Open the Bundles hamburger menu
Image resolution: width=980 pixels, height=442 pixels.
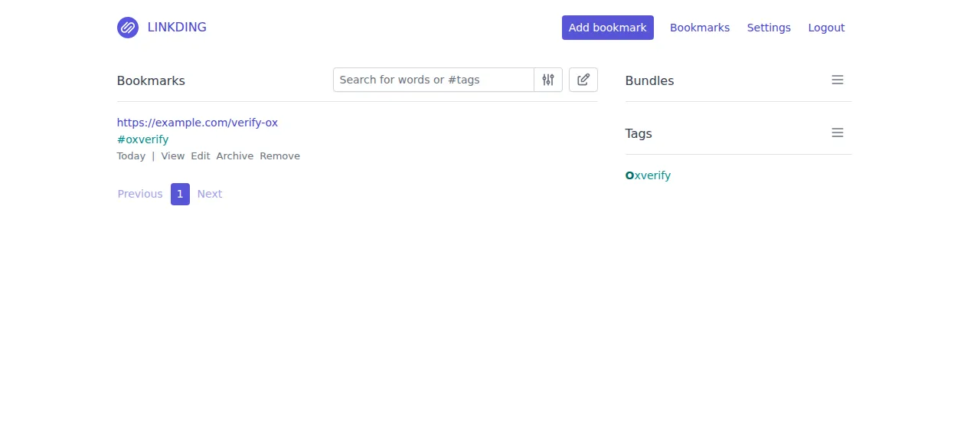tap(838, 80)
